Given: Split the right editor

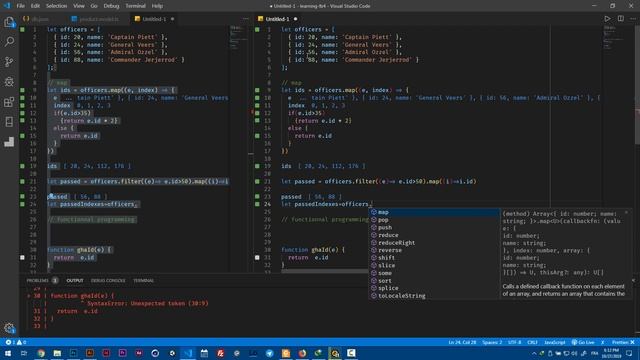Looking at the screenshot, I should (x=620, y=19).
